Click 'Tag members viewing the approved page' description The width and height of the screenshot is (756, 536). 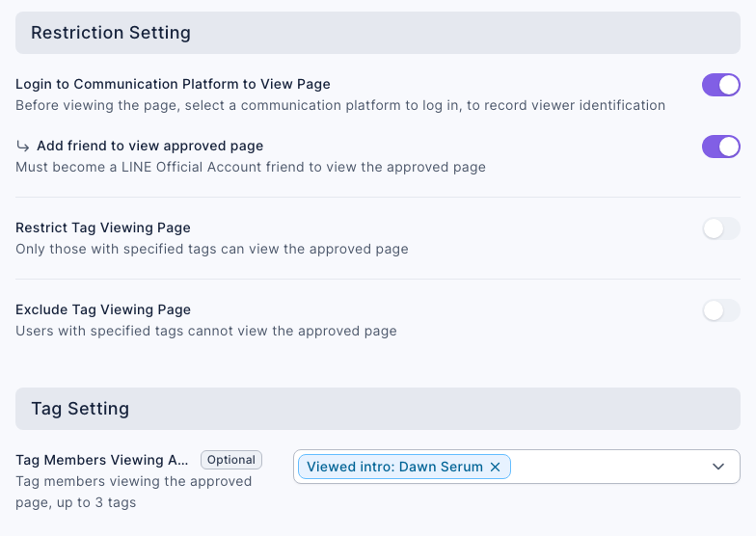click(x=133, y=492)
